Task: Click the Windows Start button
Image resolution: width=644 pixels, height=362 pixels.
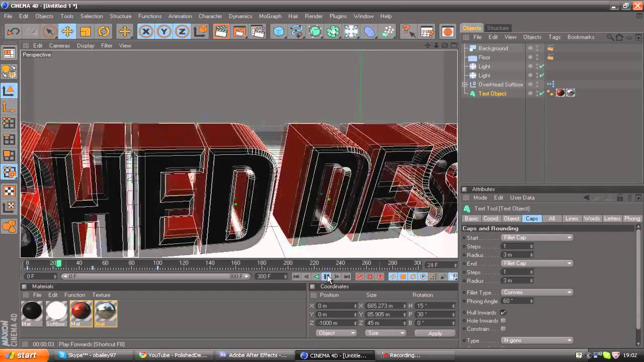Action: pyautogui.click(x=24, y=355)
